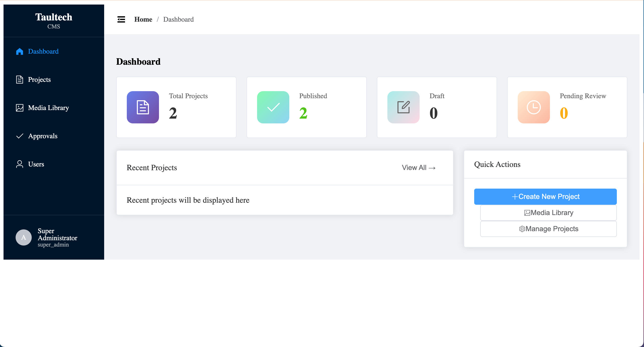Click the purple Total Projects file icon

point(143,107)
